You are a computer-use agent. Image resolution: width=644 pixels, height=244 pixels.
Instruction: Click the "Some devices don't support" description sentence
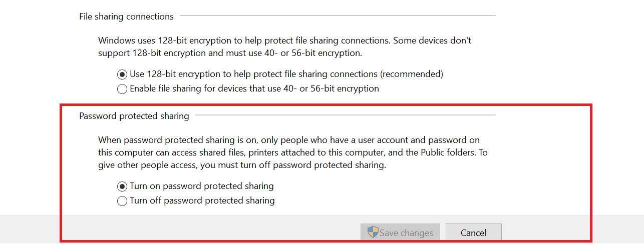pyautogui.click(x=229, y=52)
